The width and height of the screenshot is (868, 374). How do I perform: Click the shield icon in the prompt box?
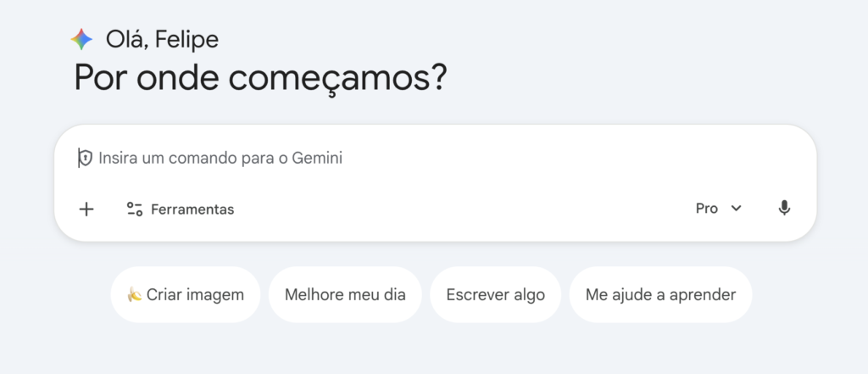[x=85, y=158]
